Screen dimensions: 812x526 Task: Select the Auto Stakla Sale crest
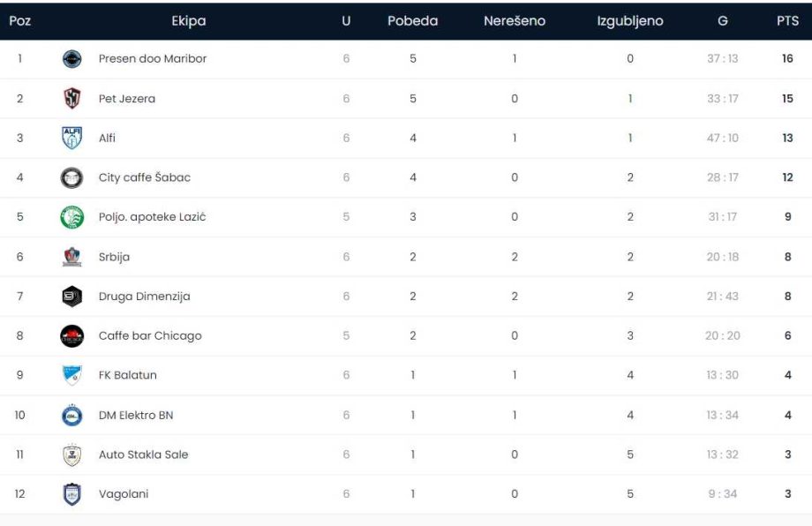(72, 455)
